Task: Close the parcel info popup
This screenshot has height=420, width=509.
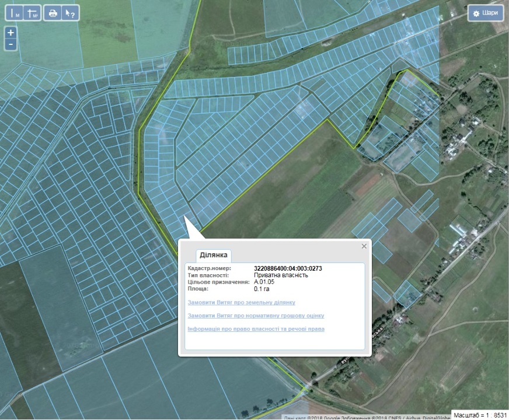Action: (x=364, y=246)
